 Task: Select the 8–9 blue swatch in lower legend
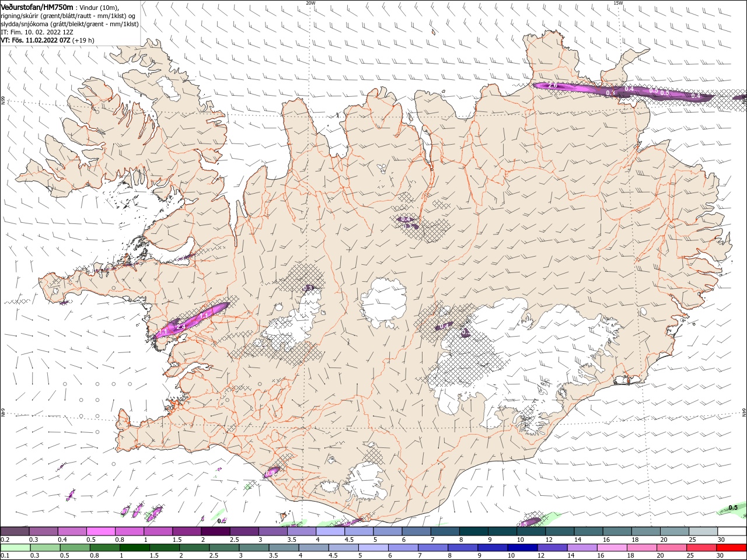pyautogui.click(x=462, y=548)
